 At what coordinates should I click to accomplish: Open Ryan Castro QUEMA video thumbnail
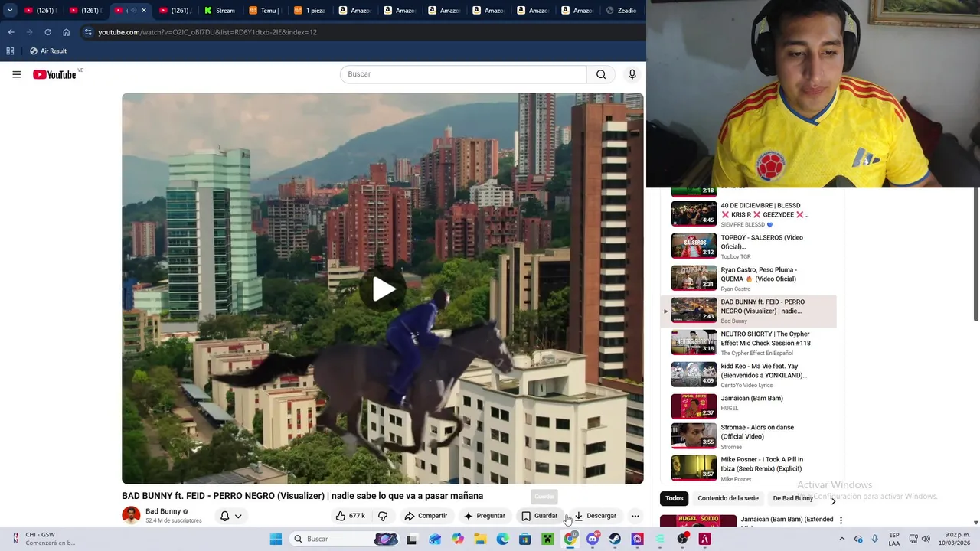(694, 278)
